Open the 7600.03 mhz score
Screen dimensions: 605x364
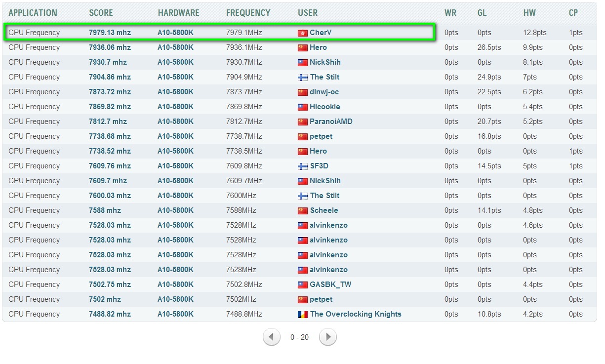110,196
